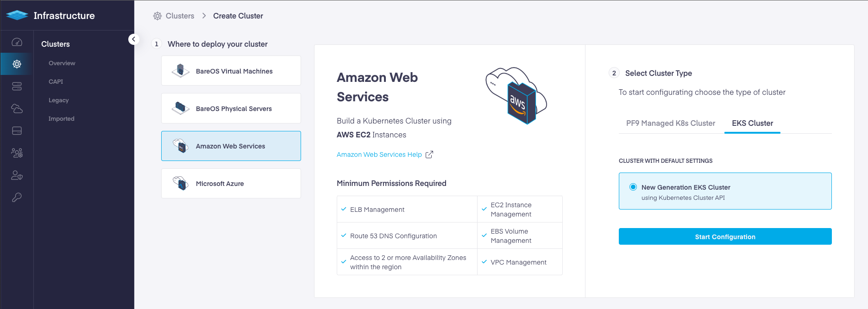This screenshot has width=868, height=309.
Task: Select BareOS Physical Servers option
Action: coord(231,109)
